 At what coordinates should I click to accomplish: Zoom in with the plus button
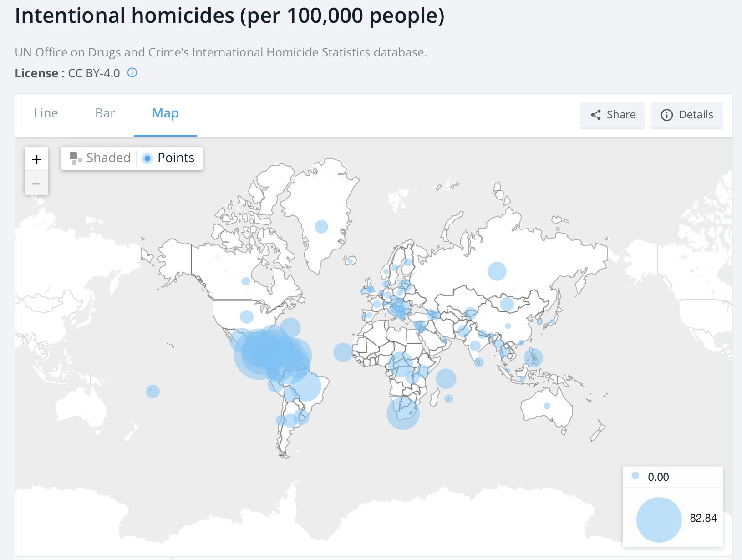[36, 159]
